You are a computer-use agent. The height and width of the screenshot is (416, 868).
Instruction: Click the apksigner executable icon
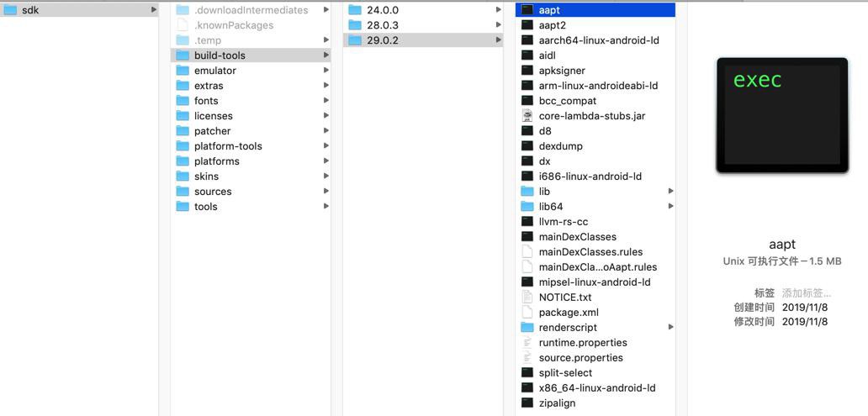click(x=527, y=71)
